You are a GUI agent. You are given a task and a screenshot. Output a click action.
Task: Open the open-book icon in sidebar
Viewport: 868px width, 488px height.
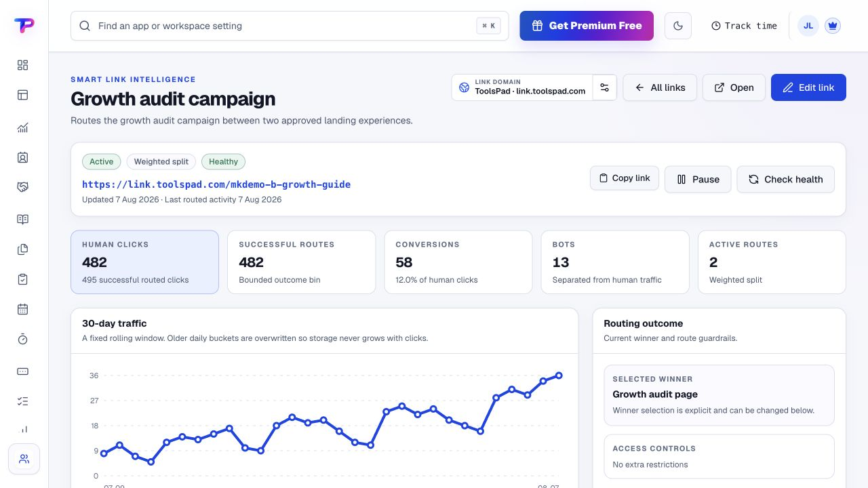click(22, 220)
